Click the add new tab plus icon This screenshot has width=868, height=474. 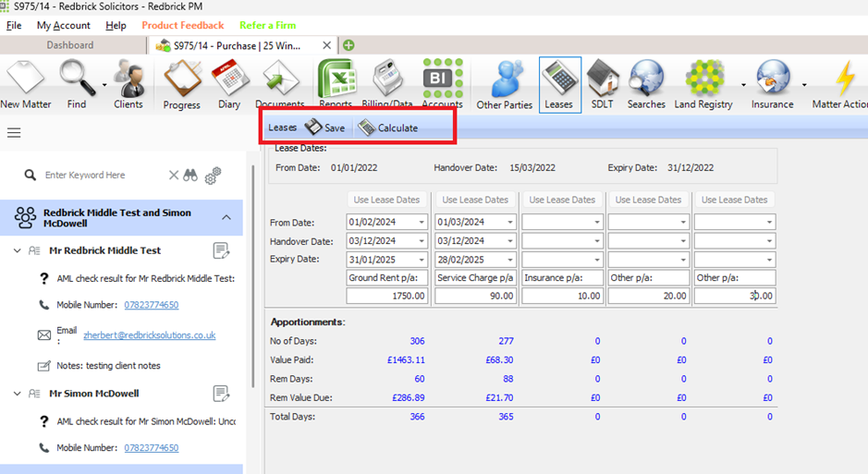(348, 45)
